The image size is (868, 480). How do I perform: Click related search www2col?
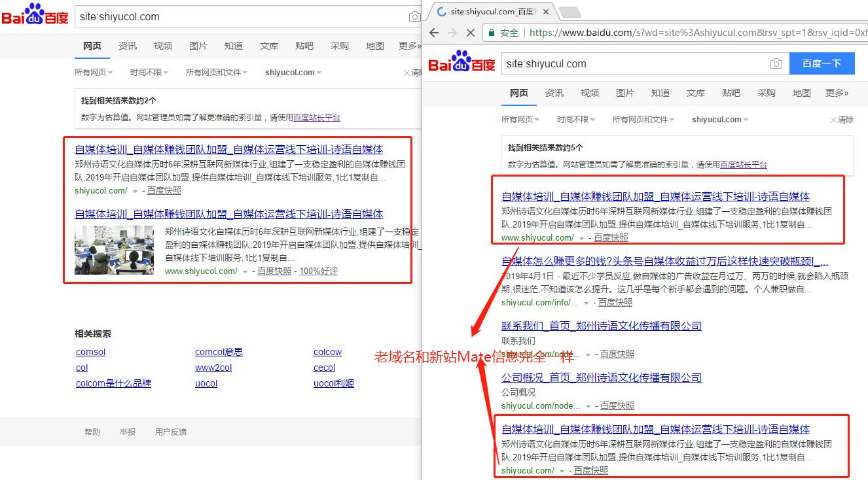pyautogui.click(x=213, y=368)
